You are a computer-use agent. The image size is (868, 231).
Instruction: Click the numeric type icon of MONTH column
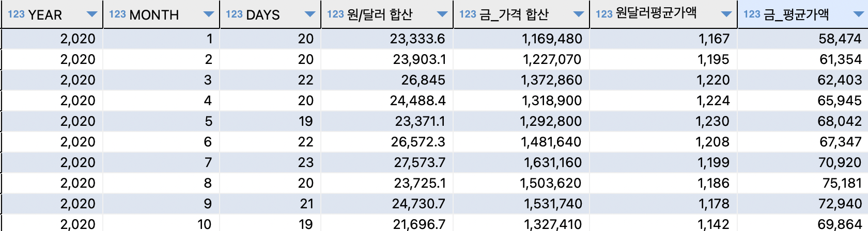pyautogui.click(x=117, y=14)
